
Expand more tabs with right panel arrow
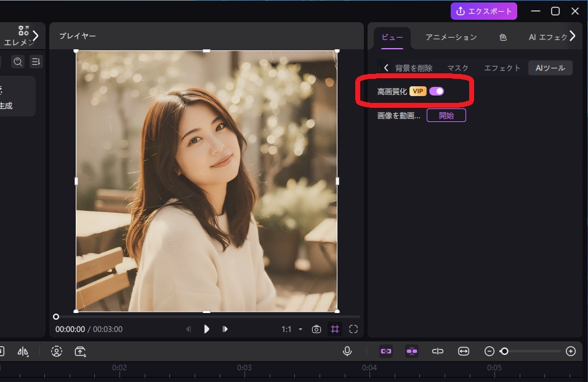click(x=573, y=36)
